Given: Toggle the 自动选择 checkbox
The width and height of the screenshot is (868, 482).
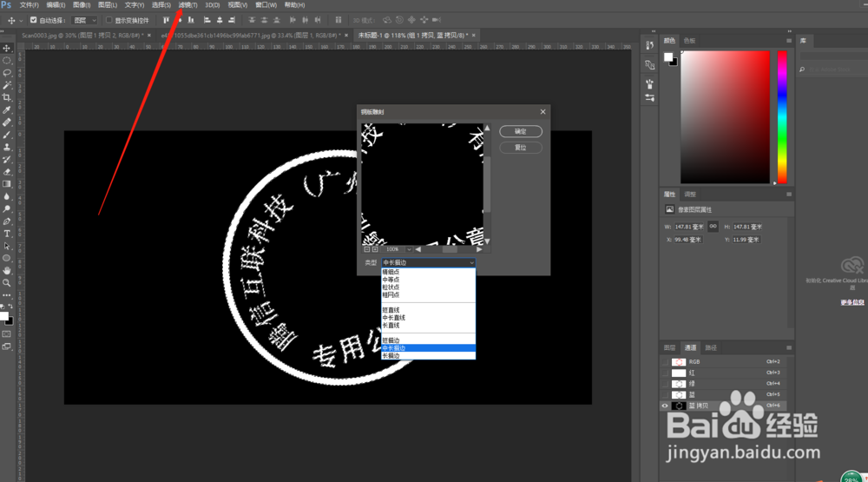Looking at the screenshot, I should (x=33, y=20).
